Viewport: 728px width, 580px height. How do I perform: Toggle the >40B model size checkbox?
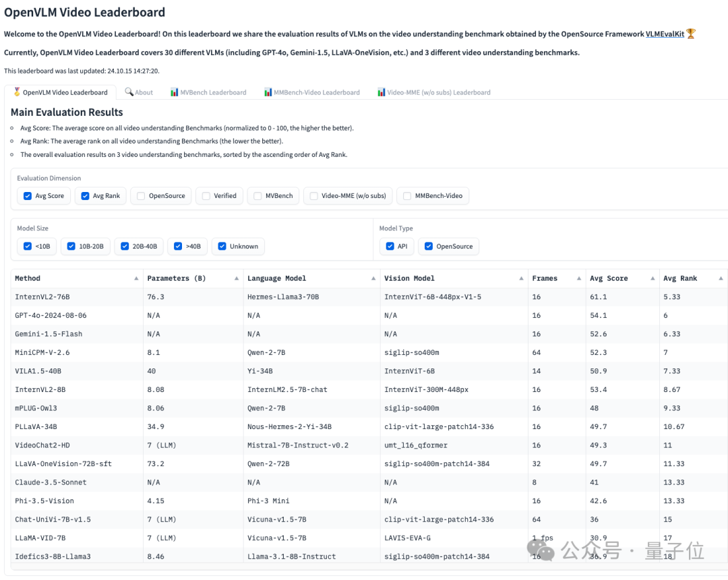point(178,247)
